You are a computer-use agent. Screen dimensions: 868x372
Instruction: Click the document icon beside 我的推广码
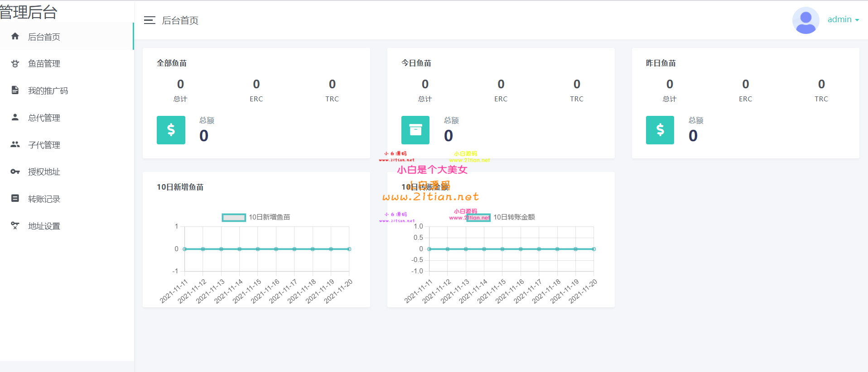tap(15, 90)
